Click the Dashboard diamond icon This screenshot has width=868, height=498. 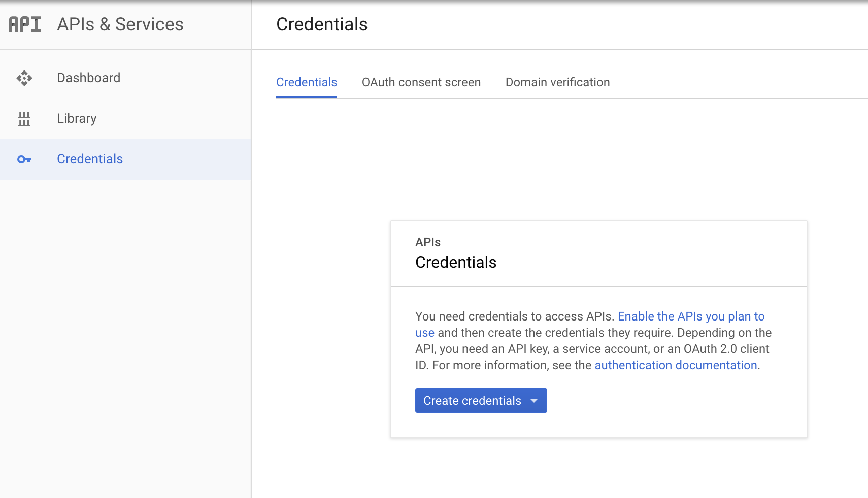[x=24, y=78]
